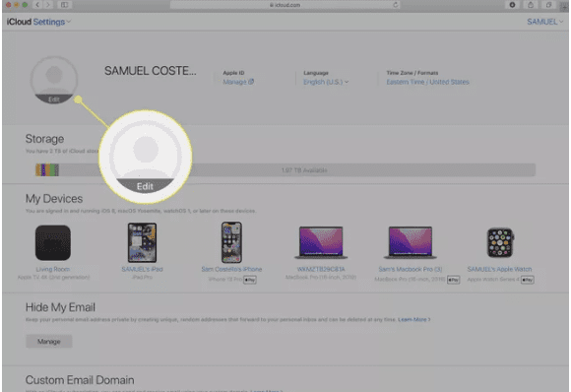
Task: Click the Storage heading
Action: pos(44,139)
